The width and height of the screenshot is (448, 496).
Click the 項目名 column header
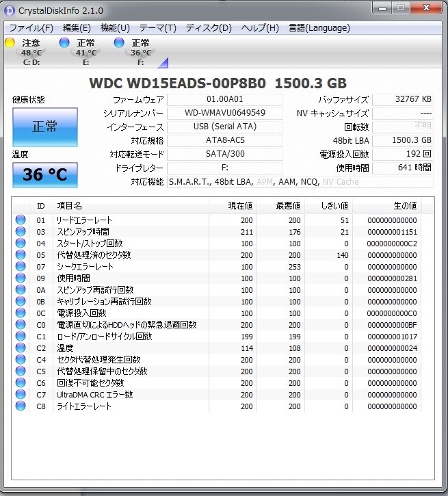tap(131, 206)
